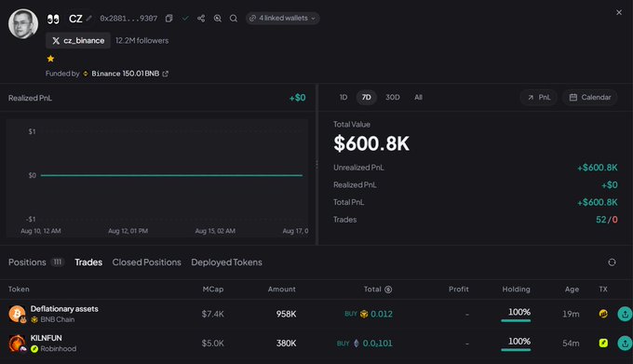Toggle the gold star favorite
The width and height of the screenshot is (633, 364).
coord(50,59)
